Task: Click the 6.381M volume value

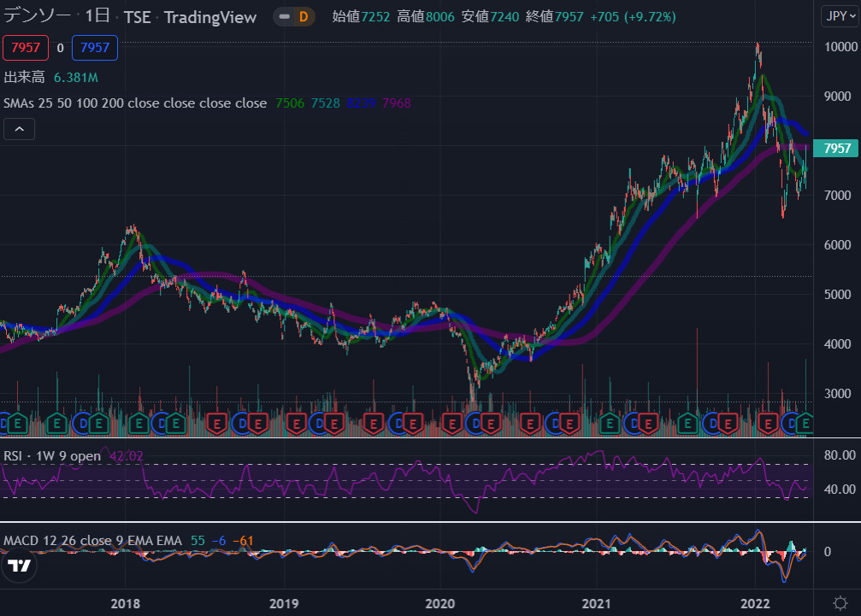Action: [76, 78]
